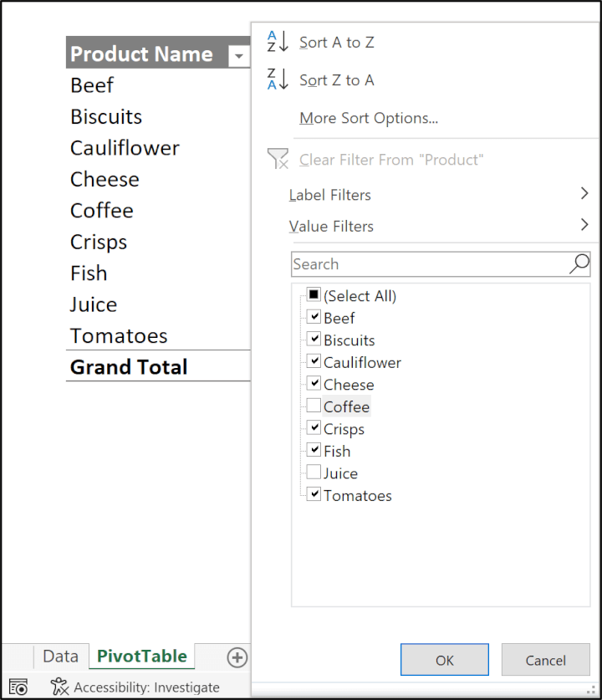Confirm the filter with OK
602x700 pixels.
444,659
